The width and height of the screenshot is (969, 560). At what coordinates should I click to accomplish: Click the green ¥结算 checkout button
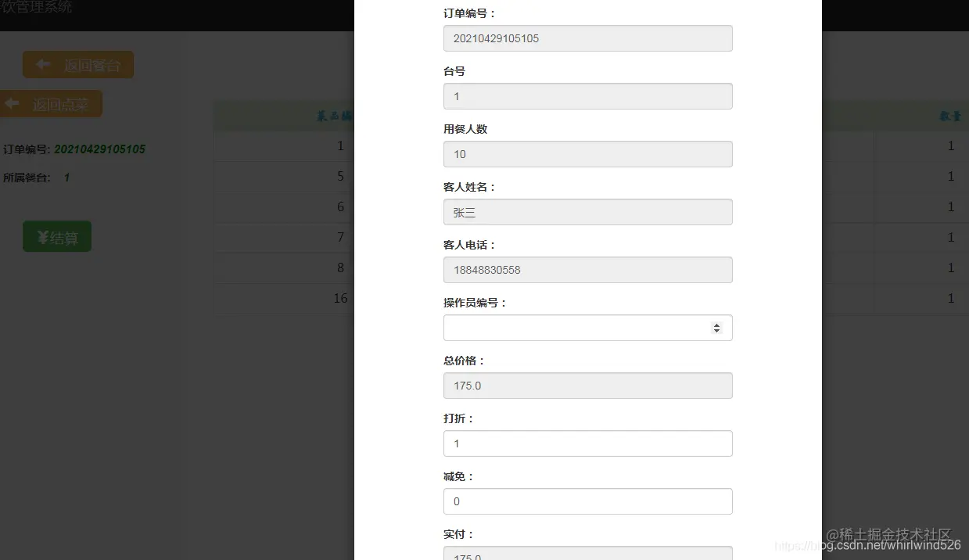tap(57, 237)
